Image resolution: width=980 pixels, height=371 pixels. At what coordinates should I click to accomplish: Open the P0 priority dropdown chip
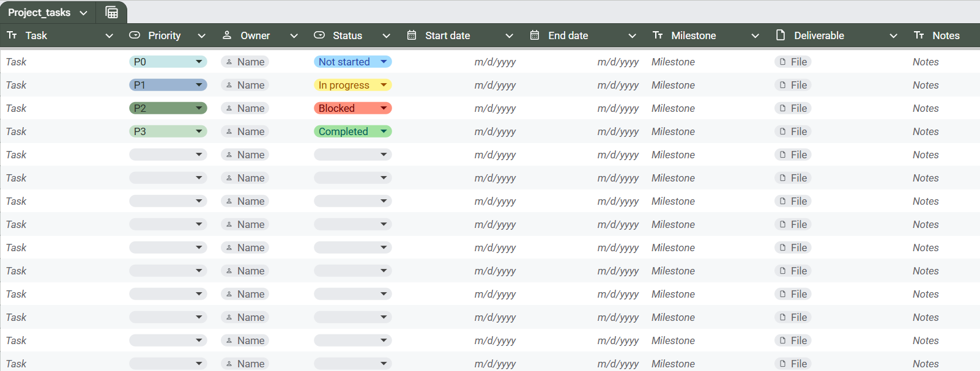point(168,62)
